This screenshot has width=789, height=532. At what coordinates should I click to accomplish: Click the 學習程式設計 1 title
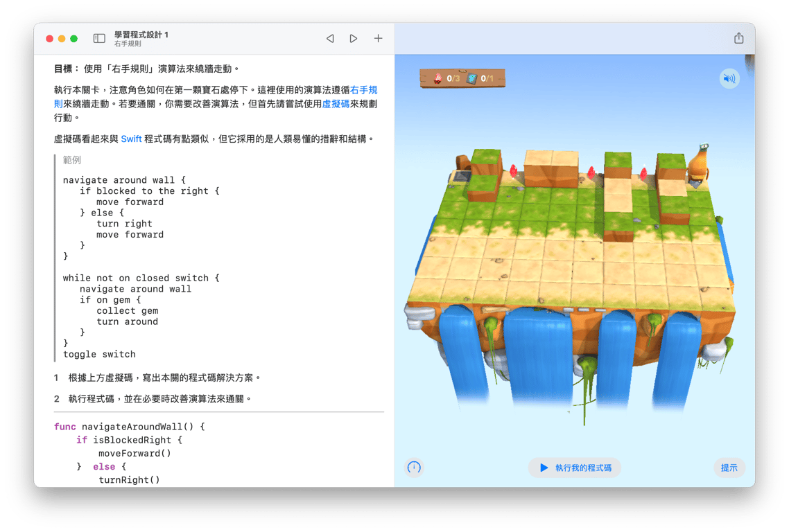(141, 34)
